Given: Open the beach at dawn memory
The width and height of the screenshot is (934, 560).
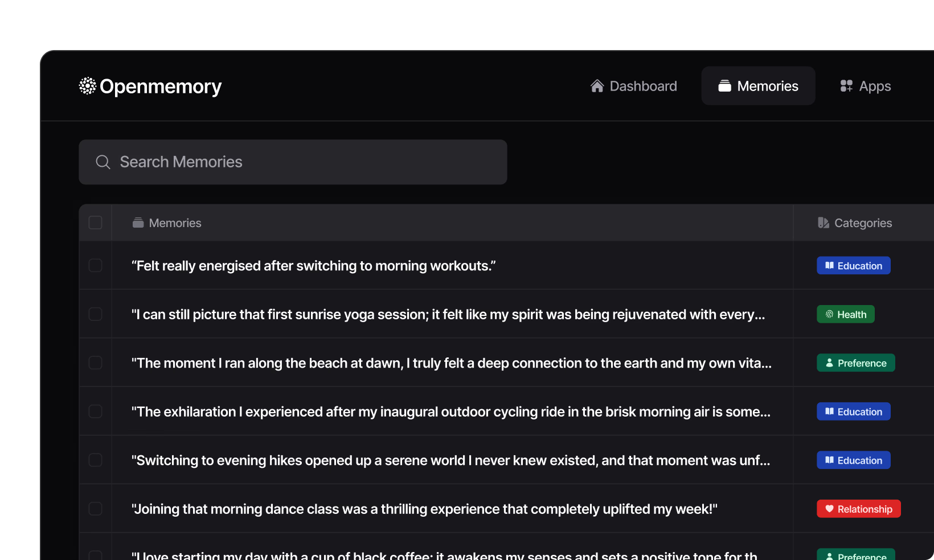Looking at the screenshot, I should point(451,363).
